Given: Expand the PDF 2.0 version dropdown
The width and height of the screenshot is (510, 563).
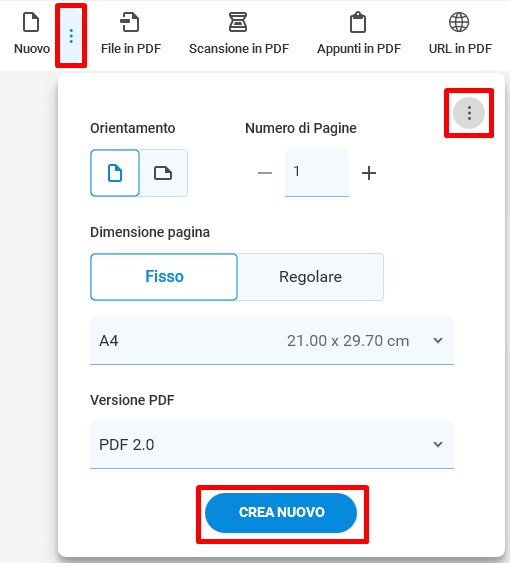Looking at the screenshot, I should (x=272, y=445).
